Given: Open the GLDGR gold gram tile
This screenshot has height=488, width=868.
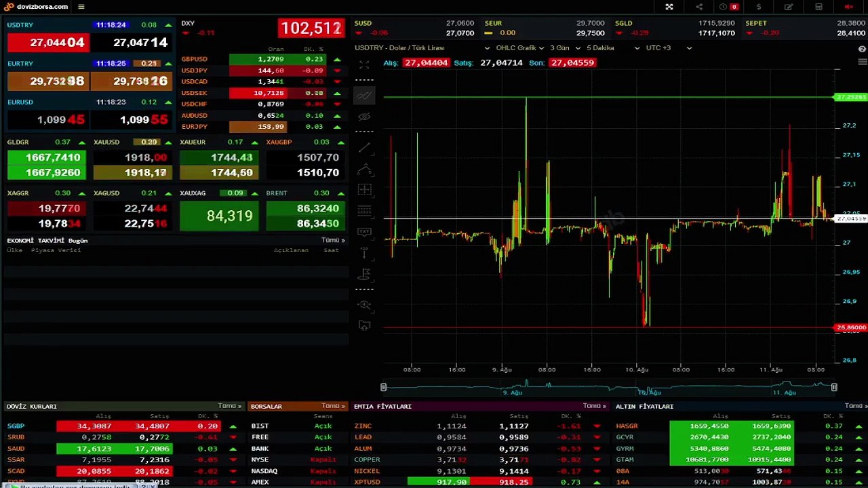Looking at the screenshot, I should coord(46,158).
